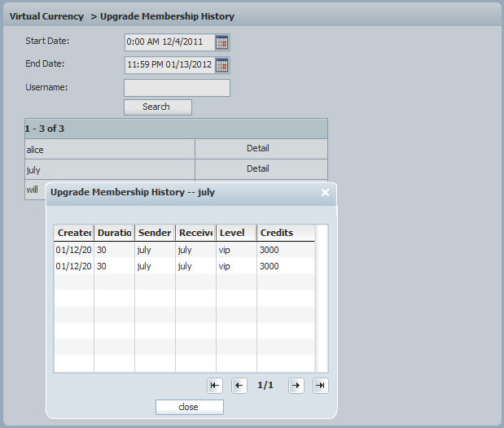Click the 1/1 page indicator
The height and width of the screenshot is (428, 504).
265,385
